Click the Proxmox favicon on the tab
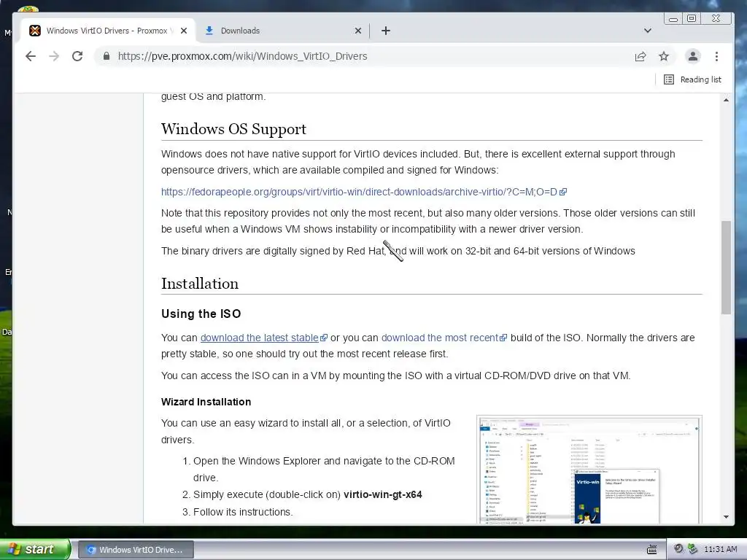This screenshot has height=560, width=747. [x=35, y=31]
